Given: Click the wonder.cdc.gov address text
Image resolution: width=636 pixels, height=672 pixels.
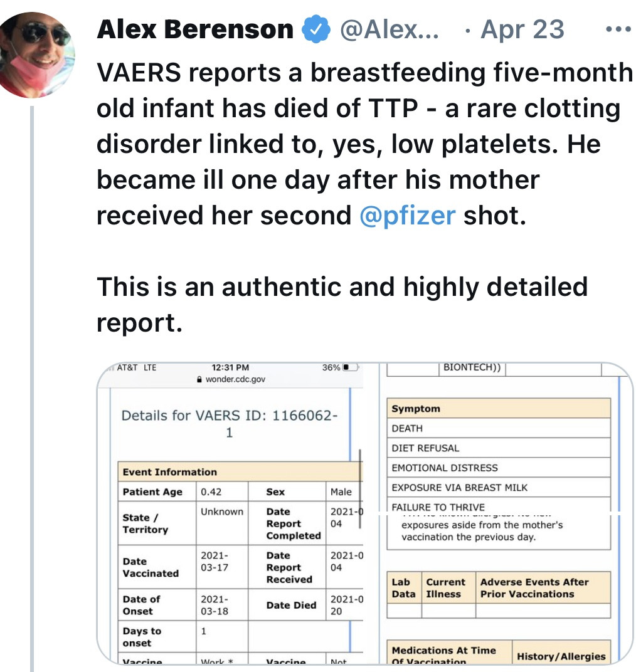Looking at the screenshot, I should 231,379.
